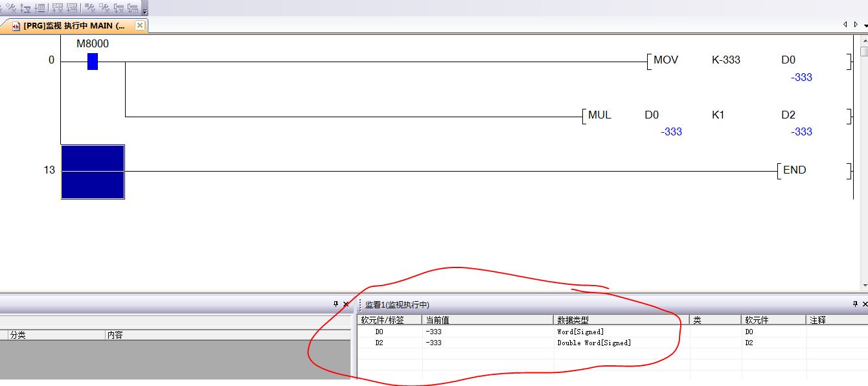Open the toolbar overflow options arrow
Viewport: 868px width, 386px height.
tap(144, 11)
